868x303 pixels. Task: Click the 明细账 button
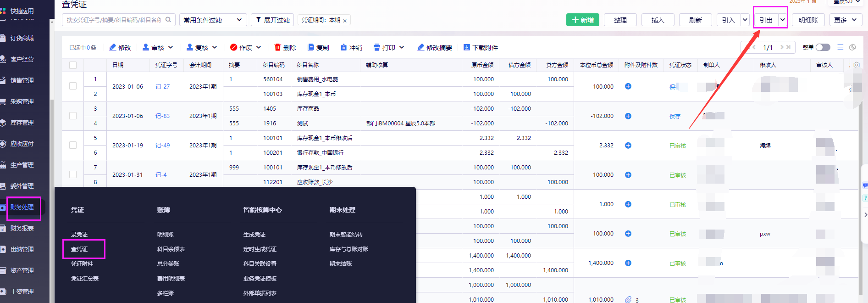point(808,20)
